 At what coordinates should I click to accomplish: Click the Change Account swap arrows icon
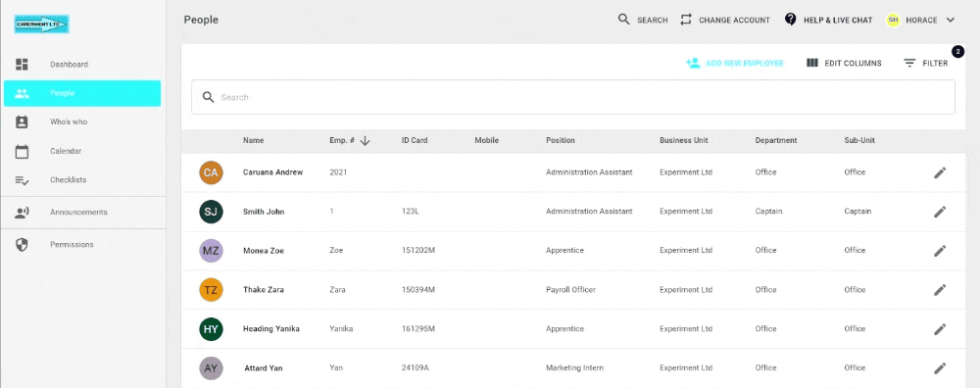pos(686,20)
